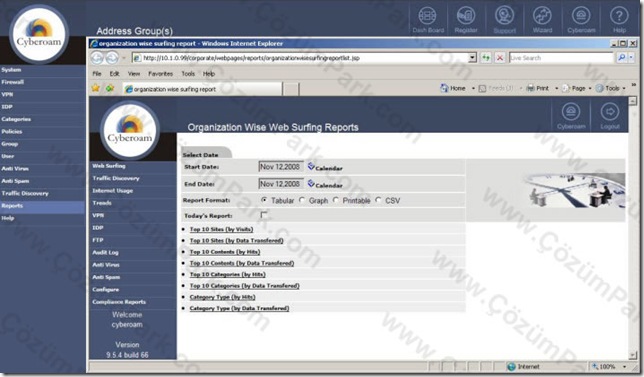This screenshot has width=644, height=377.
Task: Tick the Today's Report checkbox
Action: point(264,215)
